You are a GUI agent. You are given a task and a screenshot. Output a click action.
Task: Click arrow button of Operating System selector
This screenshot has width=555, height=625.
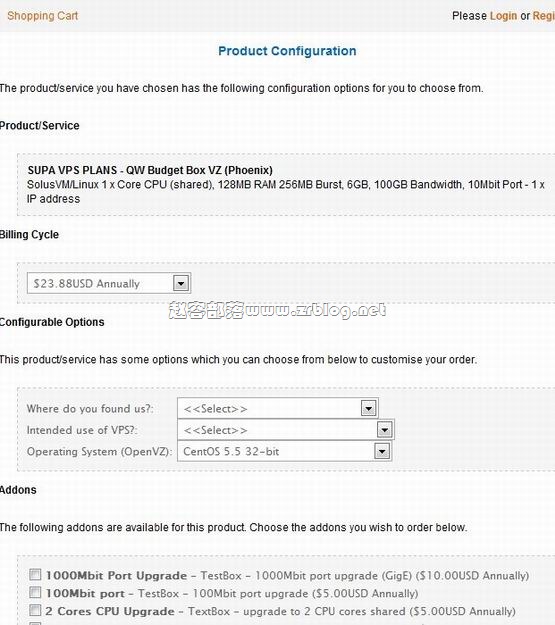point(382,451)
